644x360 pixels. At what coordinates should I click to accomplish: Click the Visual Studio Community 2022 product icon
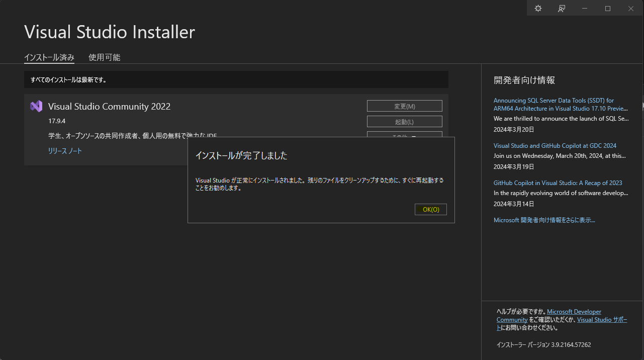(x=35, y=106)
